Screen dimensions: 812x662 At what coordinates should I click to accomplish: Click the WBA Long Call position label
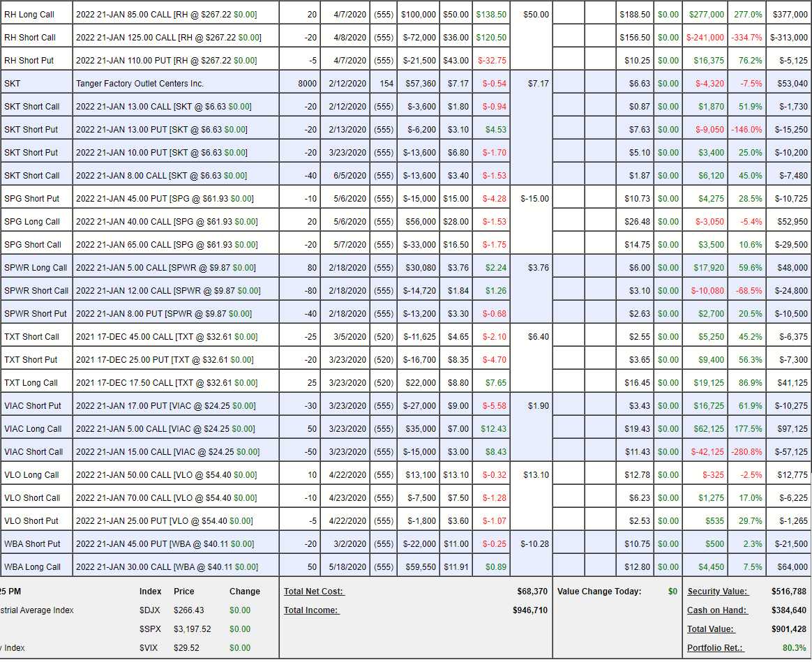pyautogui.click(x=32, y=567)
